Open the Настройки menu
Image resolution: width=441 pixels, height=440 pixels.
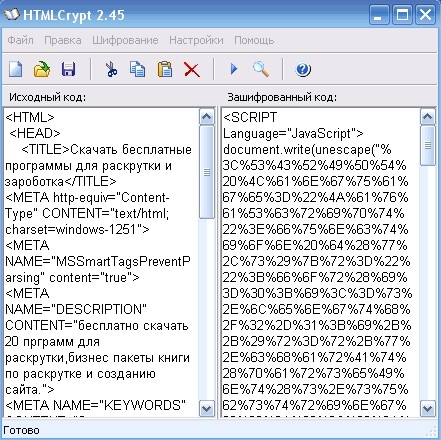point(196,40)
